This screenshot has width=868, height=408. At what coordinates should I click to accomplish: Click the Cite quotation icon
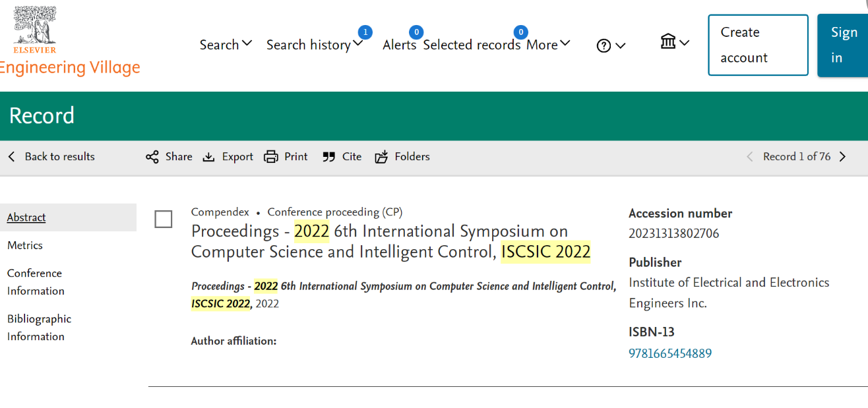click(x=329, y=157)
